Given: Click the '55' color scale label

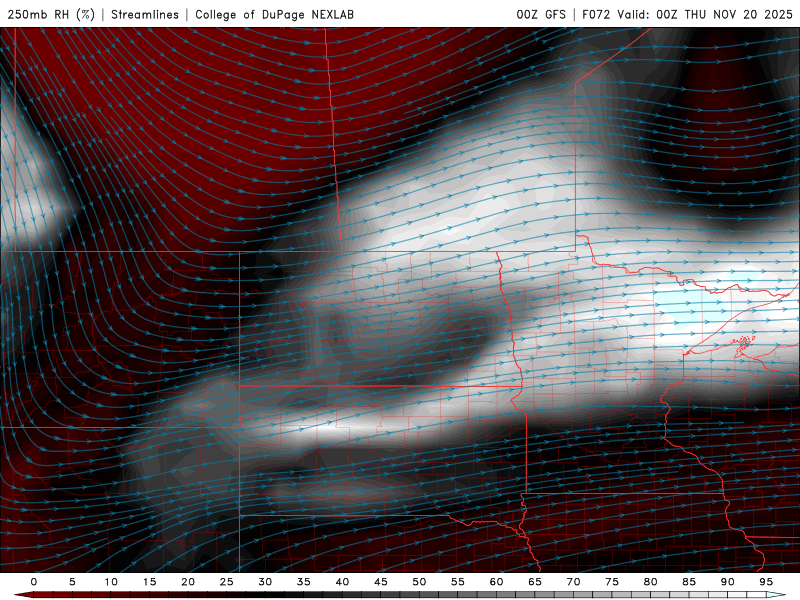Looking at the screenshot, I should pos(458,582).
